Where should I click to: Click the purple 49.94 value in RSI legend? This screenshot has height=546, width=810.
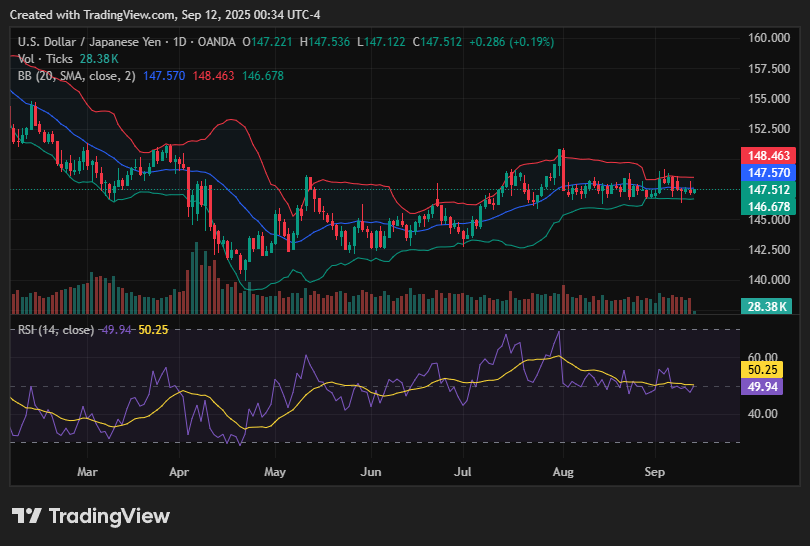(x=116, y=330)
